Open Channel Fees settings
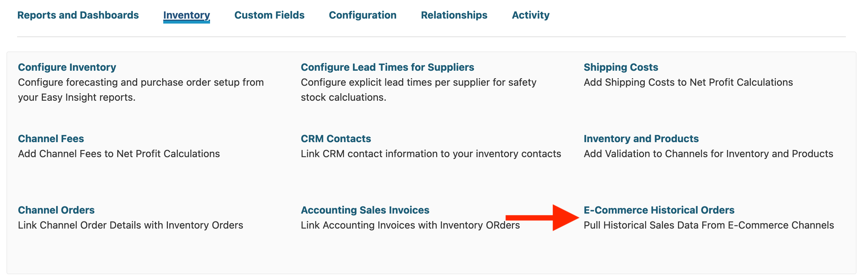 click(51, 139)
